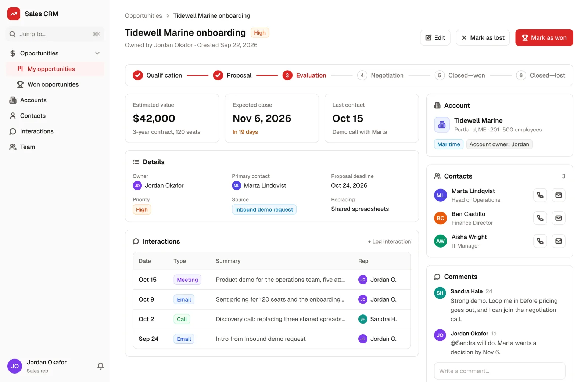Open the Sep 24 Email interaction row
Image resolution: width=588 pixels, height=382 pixels.
272,339
